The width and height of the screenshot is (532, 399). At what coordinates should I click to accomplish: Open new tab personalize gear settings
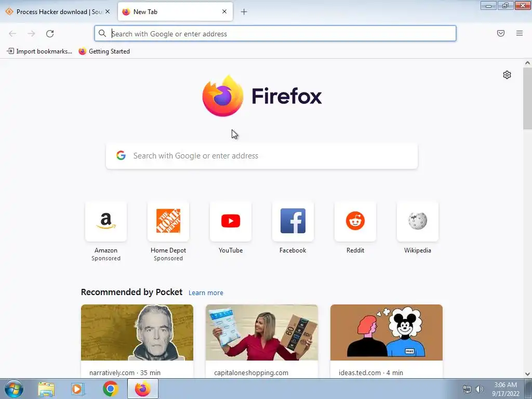tap(507, 75)
